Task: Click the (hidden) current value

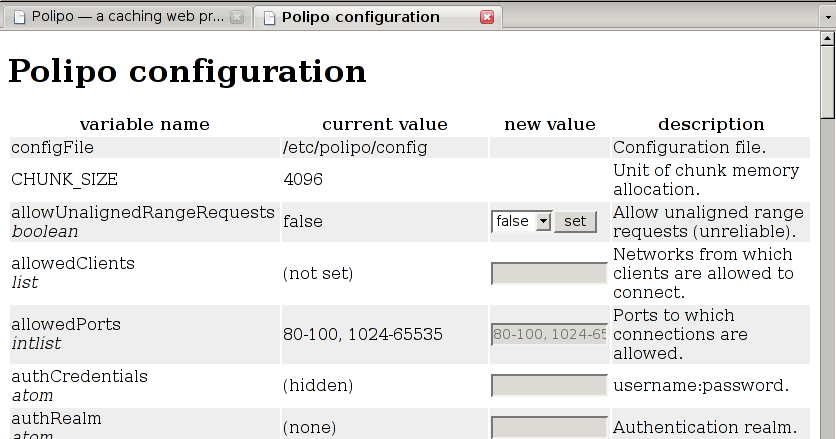Action: (318, 385)
